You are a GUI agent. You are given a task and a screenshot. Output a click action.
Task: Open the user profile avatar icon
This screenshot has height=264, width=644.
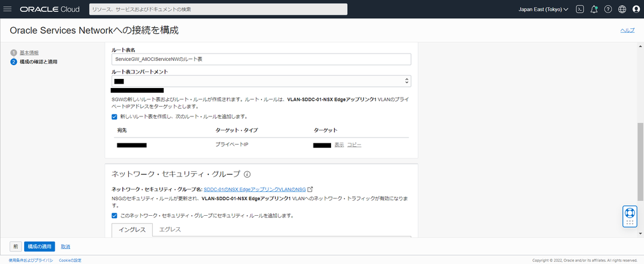pyautogui.click(x=636, y=9)
